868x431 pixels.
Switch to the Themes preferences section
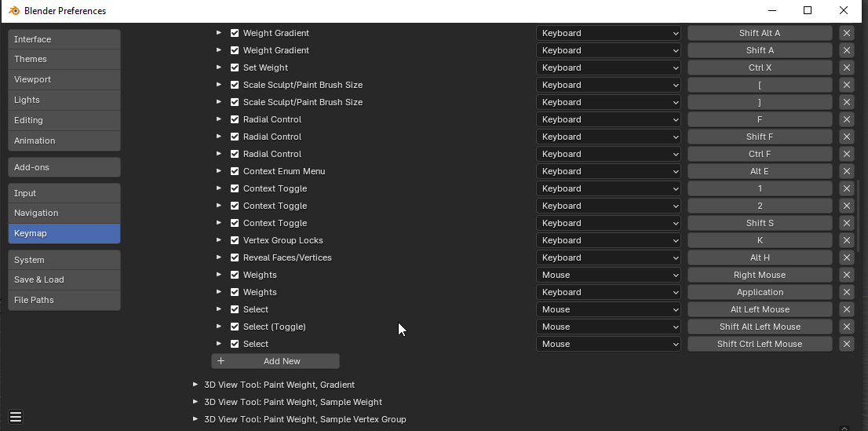[64, 60]
